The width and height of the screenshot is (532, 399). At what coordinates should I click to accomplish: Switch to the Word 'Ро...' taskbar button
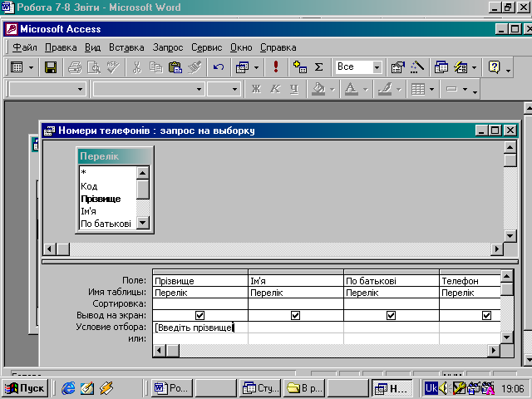click(x=172, y=388)
